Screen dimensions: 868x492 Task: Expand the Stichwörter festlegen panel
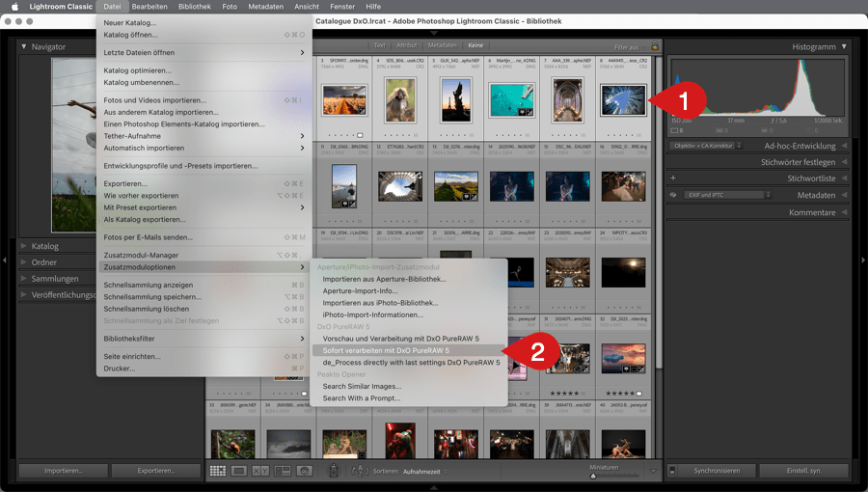844,162
